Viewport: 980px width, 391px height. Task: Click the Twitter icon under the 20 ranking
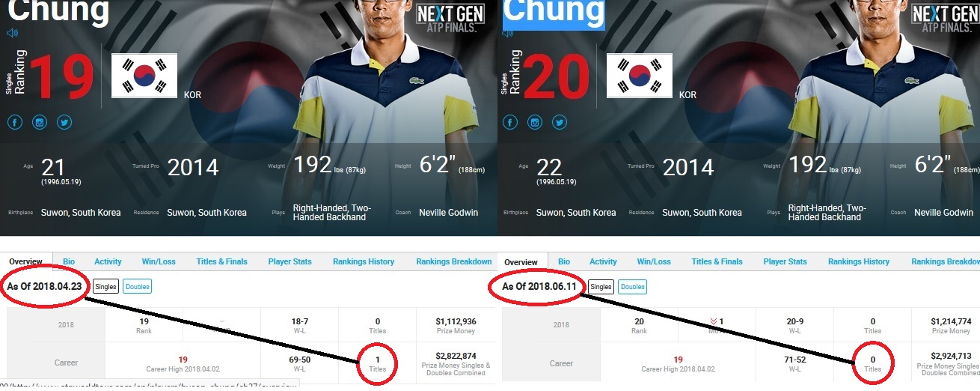[560, 122]
